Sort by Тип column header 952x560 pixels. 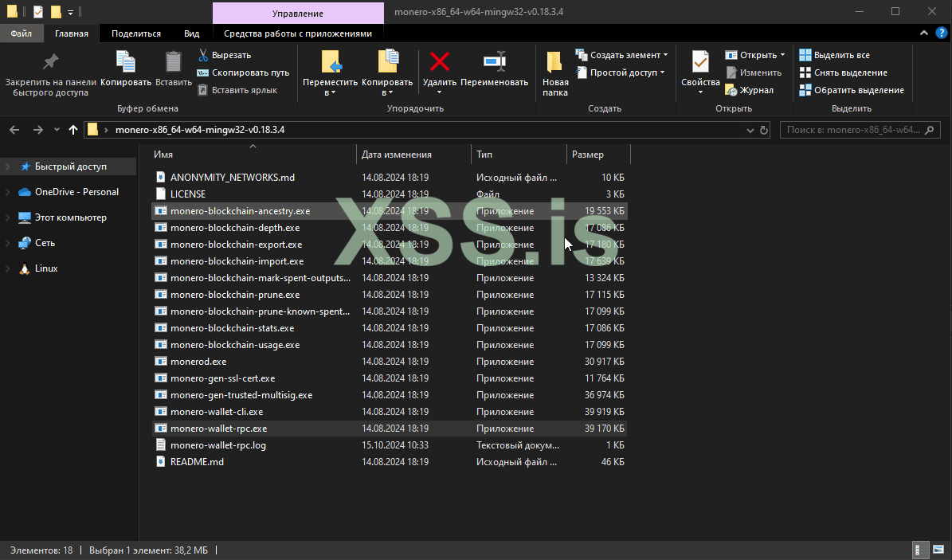pos(519,155)
